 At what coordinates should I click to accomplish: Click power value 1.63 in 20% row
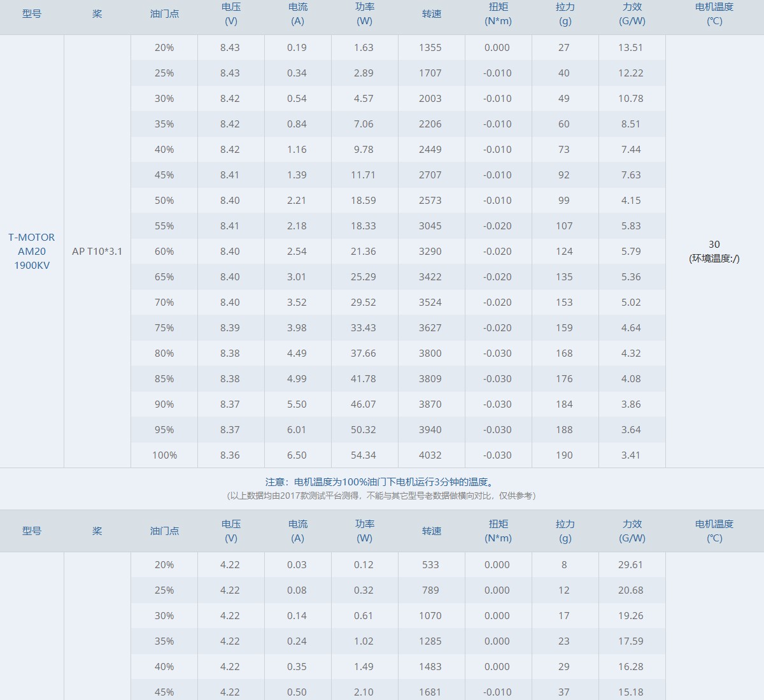[364, 47]
